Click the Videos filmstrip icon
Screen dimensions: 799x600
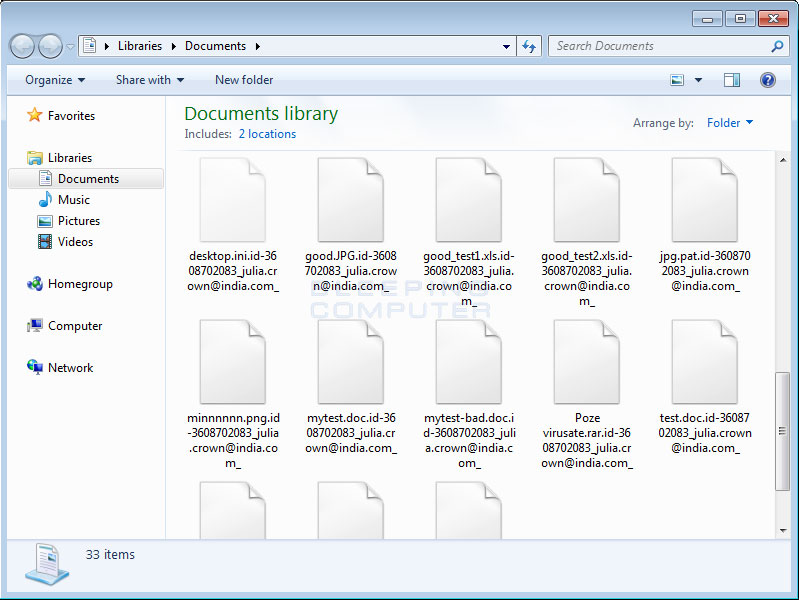click(x=45, y=242)
